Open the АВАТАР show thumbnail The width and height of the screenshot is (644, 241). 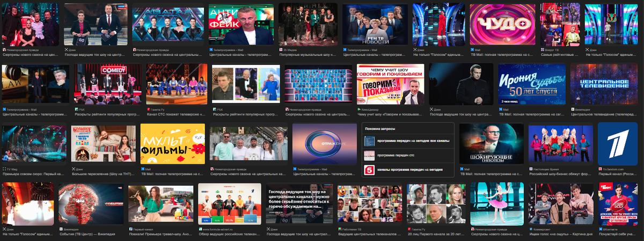pyautogui.click(x=167, y=25)
